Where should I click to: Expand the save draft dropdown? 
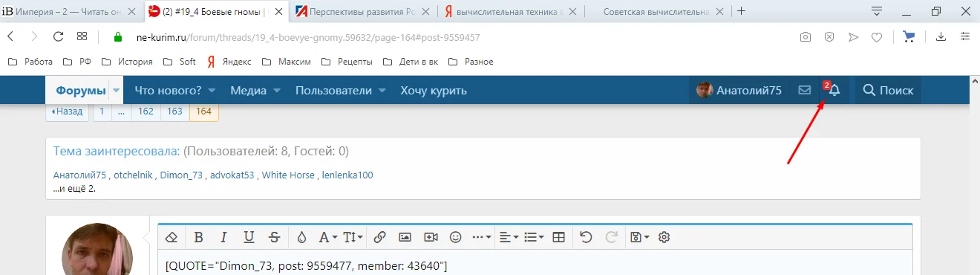pyautogui.click(x=639, y=237)
